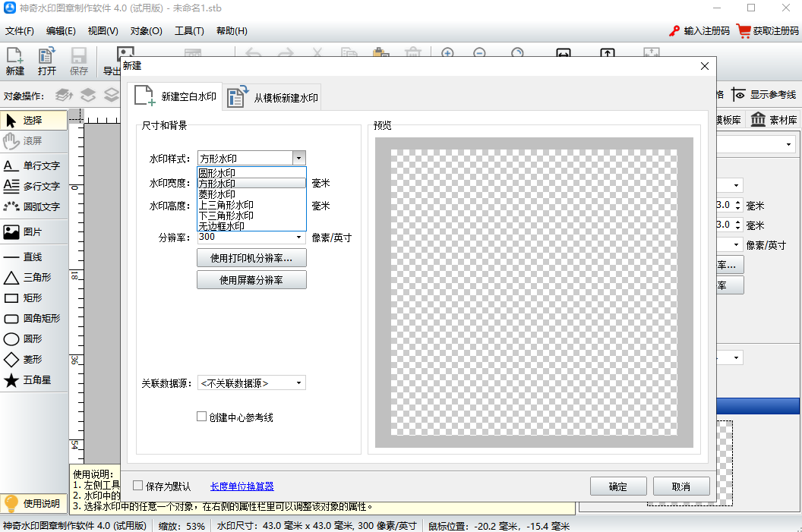Viewport: 802px width, 532px height.
Task: Select the 矩形 rectangle tool
Action: [33, 297]
